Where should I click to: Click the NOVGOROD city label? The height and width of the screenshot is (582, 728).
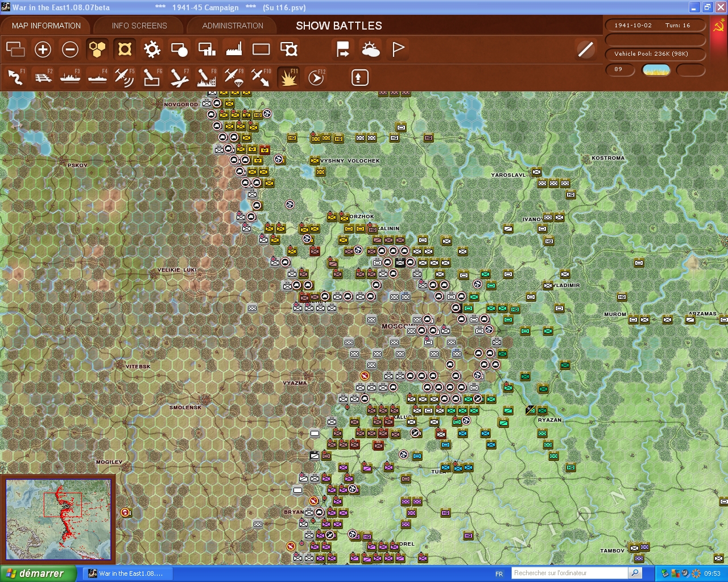click(x=181, y=105)
